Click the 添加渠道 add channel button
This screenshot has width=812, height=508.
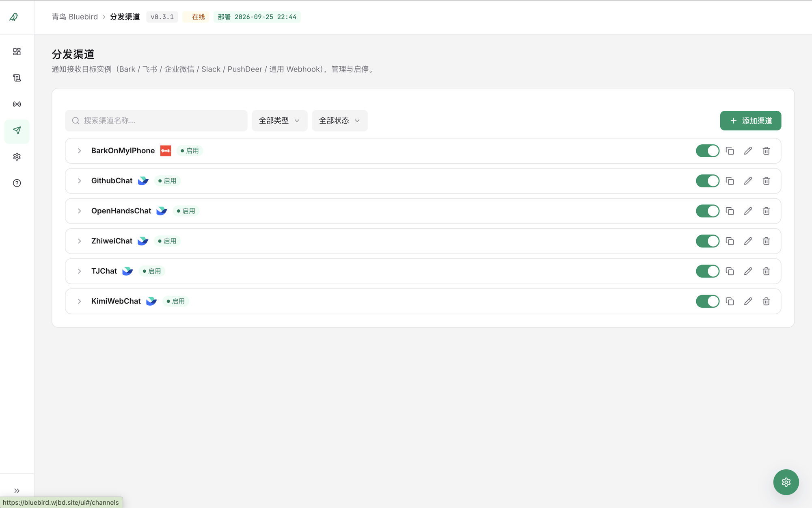click(x=750, y=121)
